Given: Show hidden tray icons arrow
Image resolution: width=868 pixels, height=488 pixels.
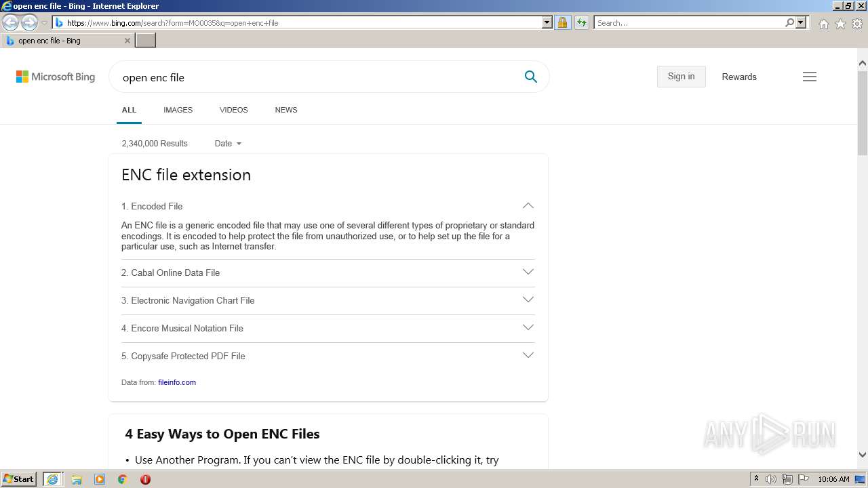Looking at the screenshot, I should pos(757,479).
